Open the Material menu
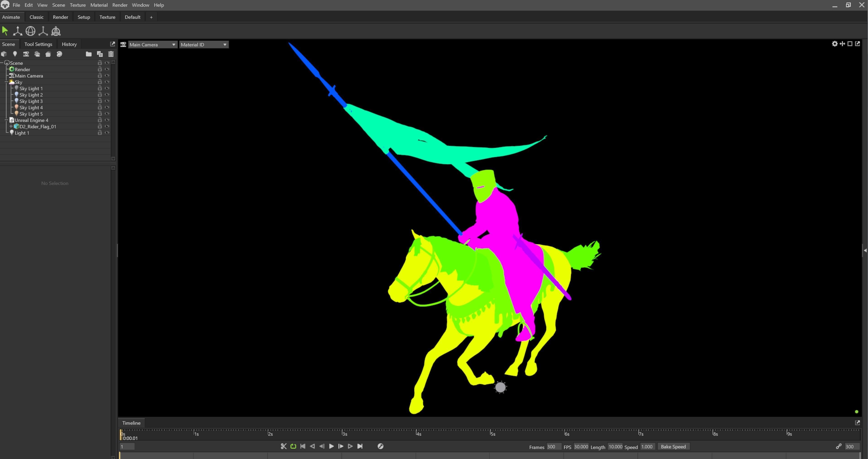Screen dimensions: 868x459 pyautogui.click(x=99, y=5)
